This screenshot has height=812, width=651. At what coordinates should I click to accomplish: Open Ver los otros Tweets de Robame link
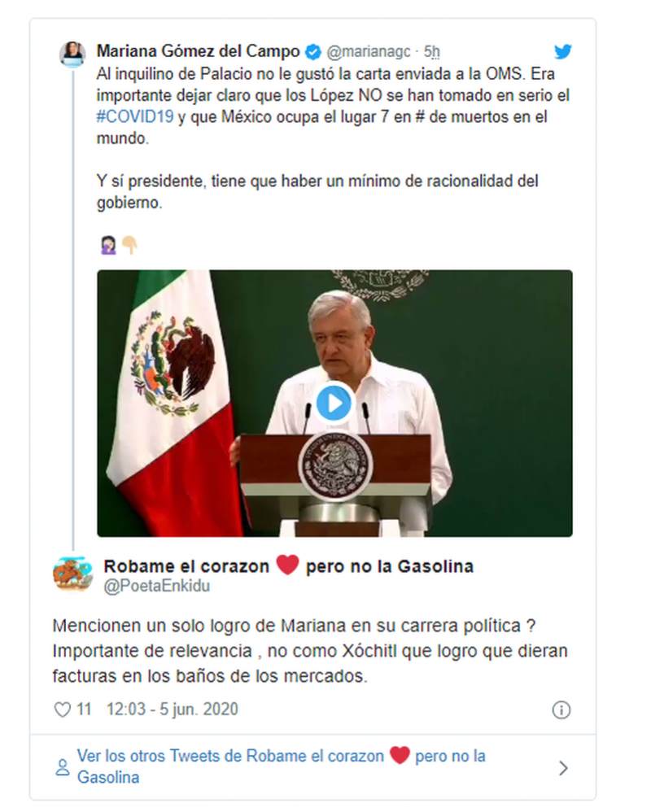(282, 766)
